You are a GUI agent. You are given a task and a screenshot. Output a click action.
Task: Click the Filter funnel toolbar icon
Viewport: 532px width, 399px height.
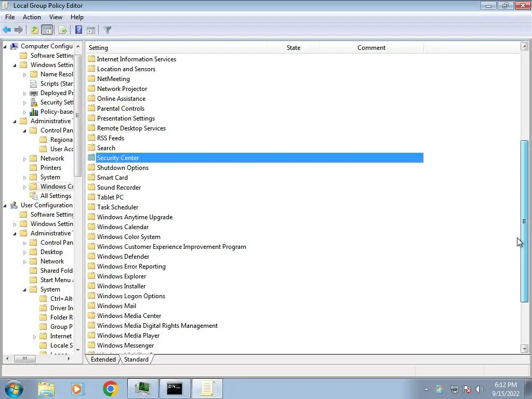point(107,30)
